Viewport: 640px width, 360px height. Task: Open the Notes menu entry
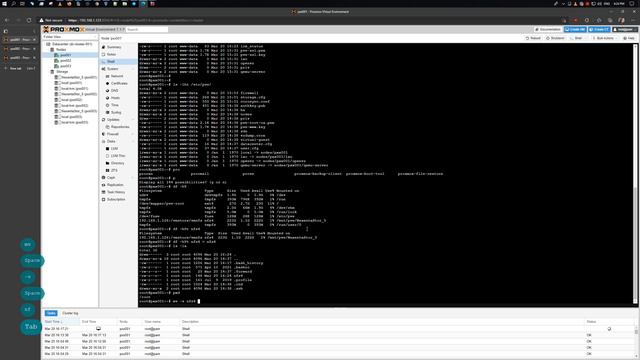(x=111, y=54)
